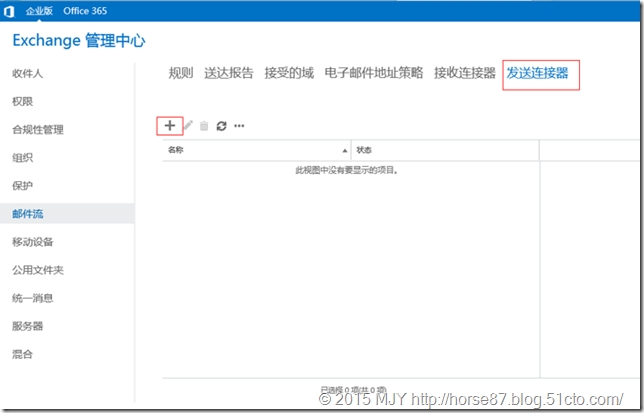This screenshot has width=644, height=413.
Task: Click 企业版 in the top bar
Action: pyautogui.click(x=39, y=11)
